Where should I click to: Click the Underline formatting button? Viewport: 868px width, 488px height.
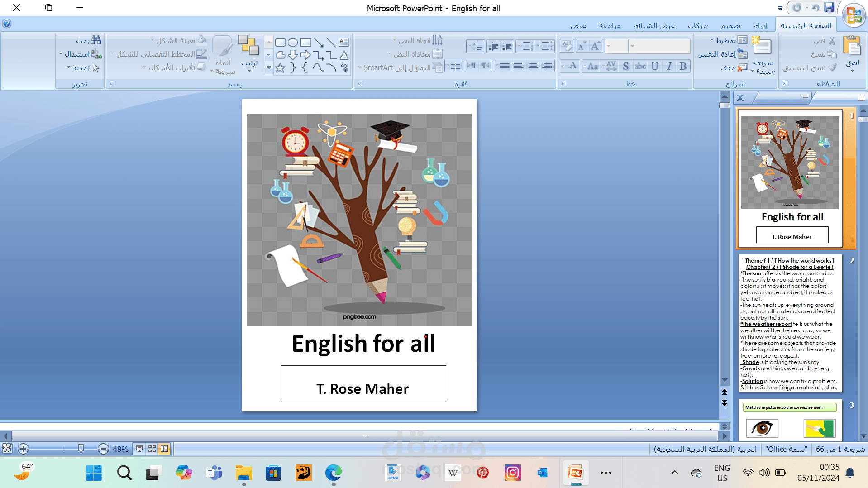coord(654,67)
